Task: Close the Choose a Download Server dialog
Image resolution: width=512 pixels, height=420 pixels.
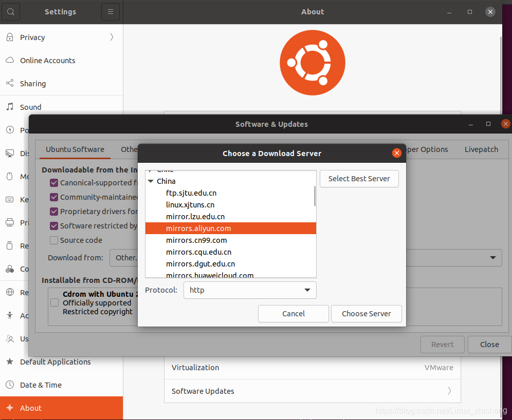Action: click(397, 153)
